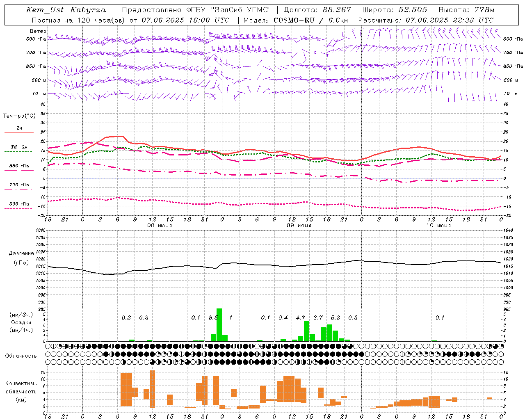Click the (мм/1ч.) unit label

point(21,330)
